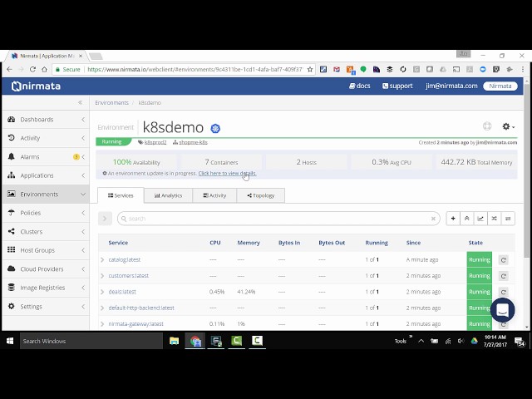Click the browser home icon
Screen dimensions: 532x399
point(44,69)
